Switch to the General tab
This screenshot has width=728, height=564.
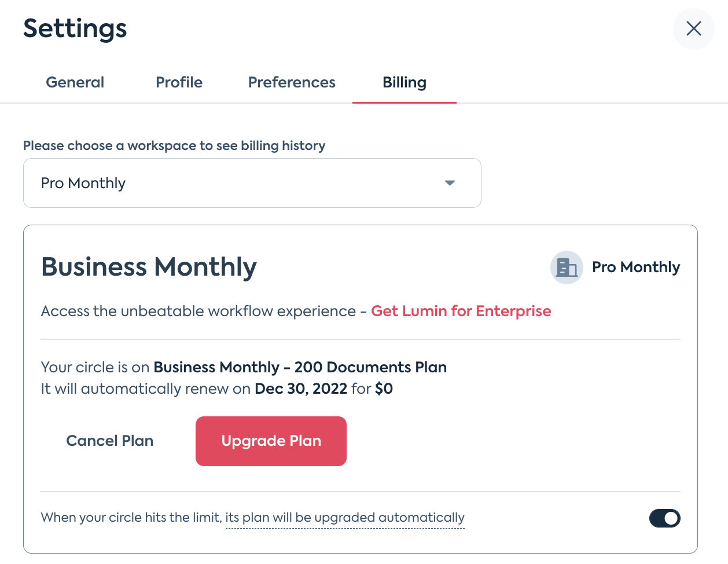[x=75, y=82]
